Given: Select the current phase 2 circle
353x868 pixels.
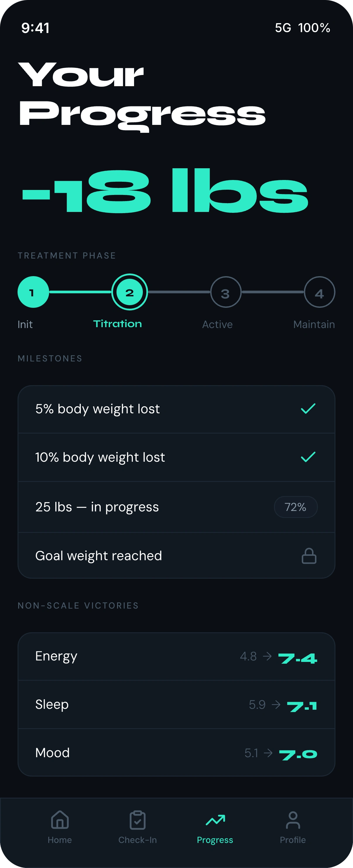Looking at the screenshot, I should [130, 292].
